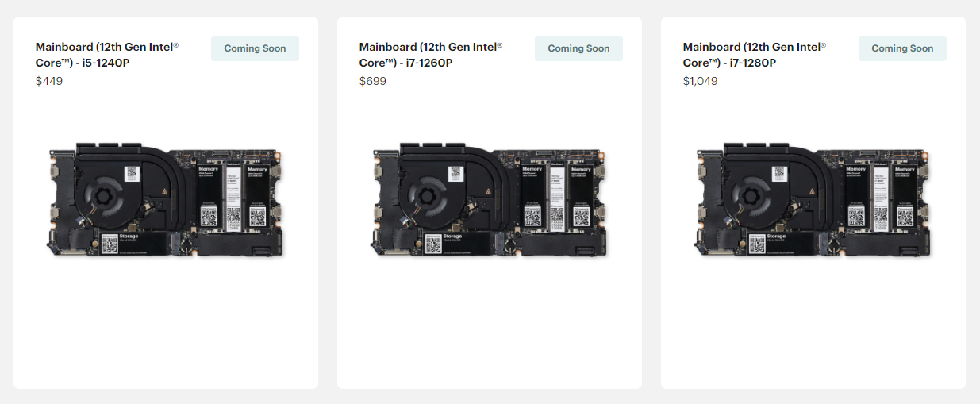Click left Memory slot on i5-1240P board
The height and width of the screenshot is (404, 980).
209,197
